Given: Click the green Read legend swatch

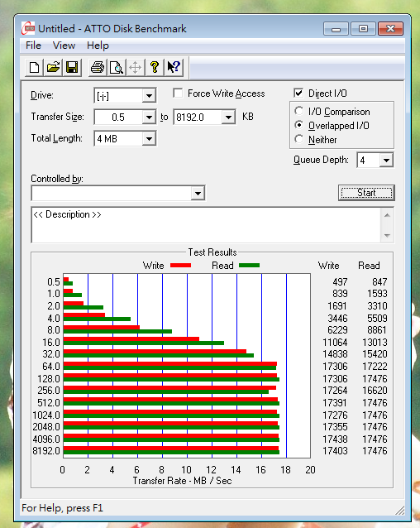Looking at the screenshot, I should click(249, 266).
